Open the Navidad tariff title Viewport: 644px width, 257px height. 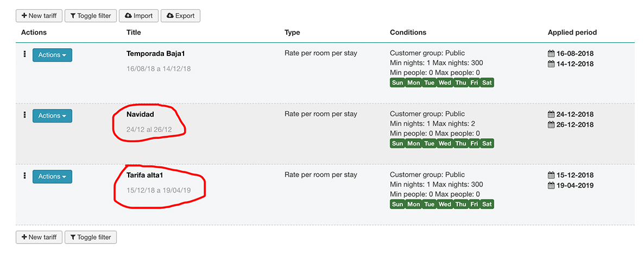click(140, 114)
